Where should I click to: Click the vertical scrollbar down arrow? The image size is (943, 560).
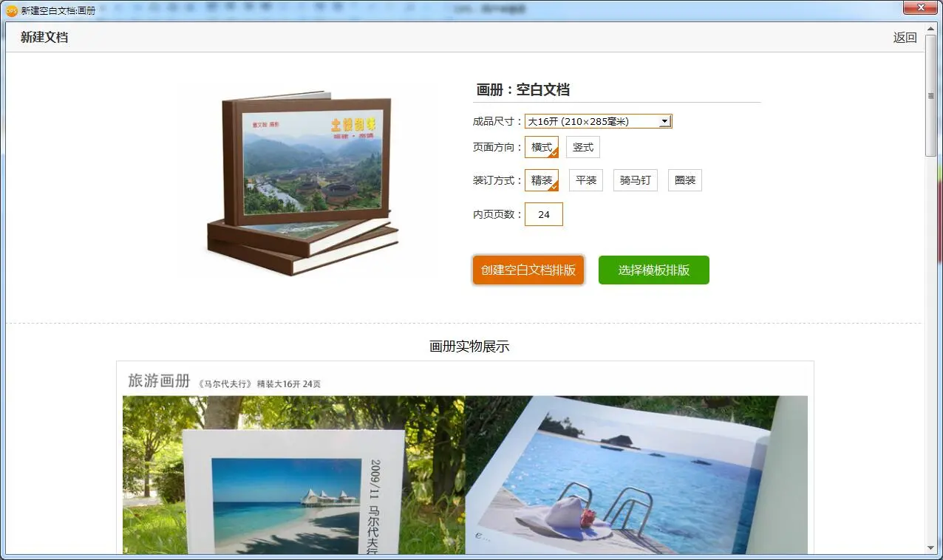(931, 547)
